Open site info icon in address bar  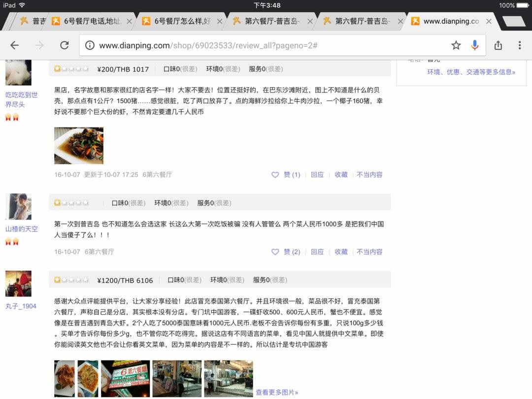[x=90, y=45]
